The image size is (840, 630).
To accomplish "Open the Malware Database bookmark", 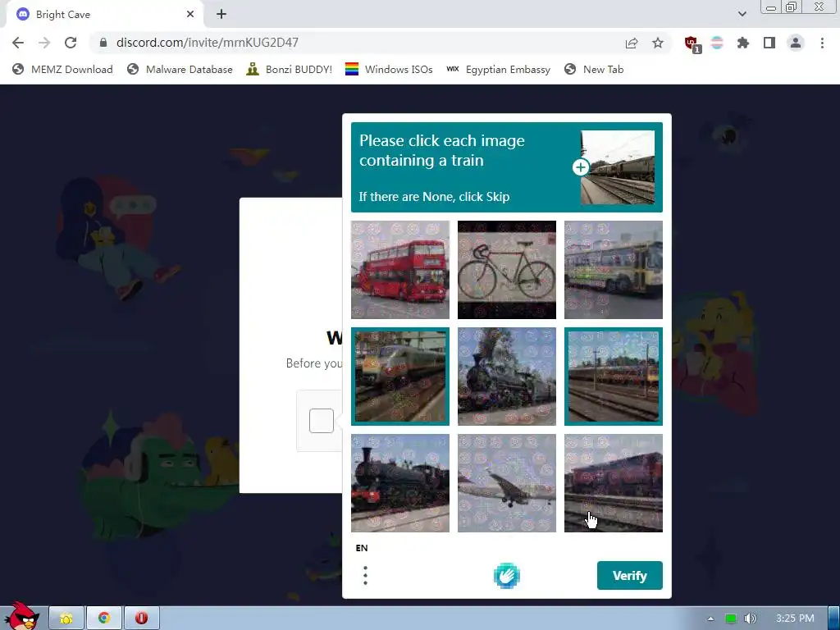I will tap(180, 70).
